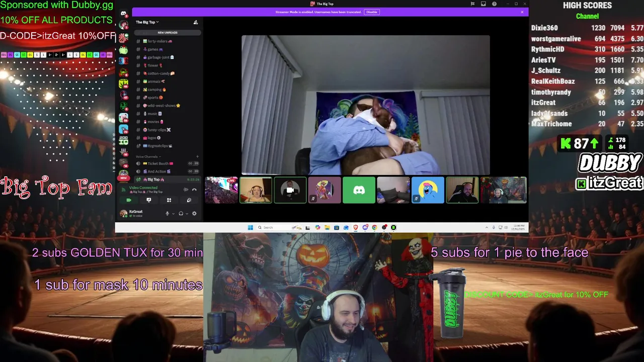This screenshot has width=644, height=362.
Task: Open Chrome from the taskbar
Action: pos(374,227)
